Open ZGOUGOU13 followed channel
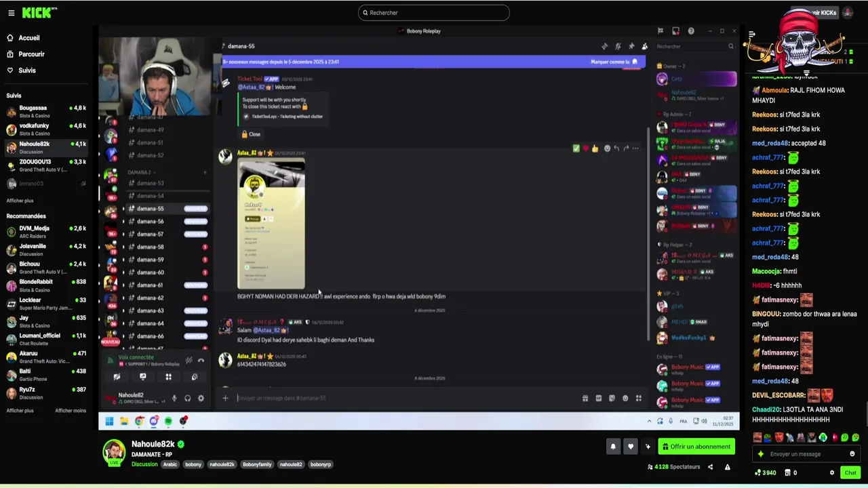This screenshot has height=488, width=868. click(45, 165)
